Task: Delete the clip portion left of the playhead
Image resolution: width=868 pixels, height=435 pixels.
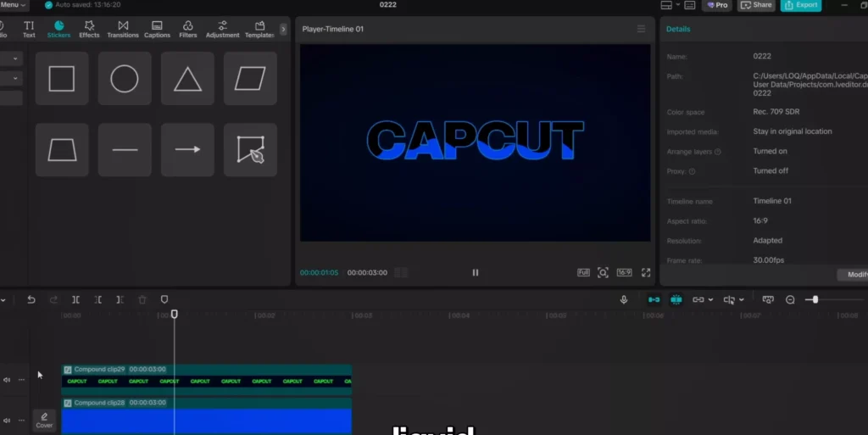Action: 98,299
